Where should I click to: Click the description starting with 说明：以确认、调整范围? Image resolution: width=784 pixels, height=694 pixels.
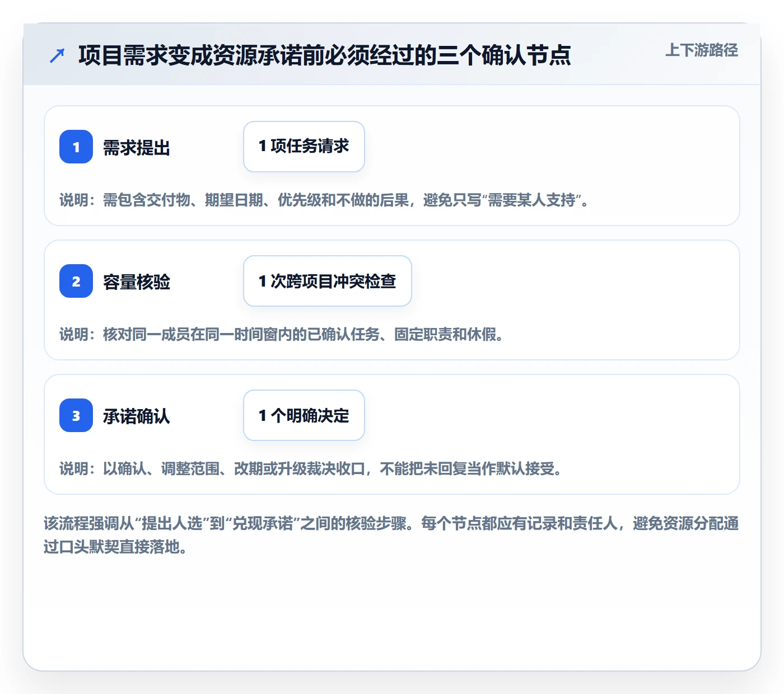[311, 468]
